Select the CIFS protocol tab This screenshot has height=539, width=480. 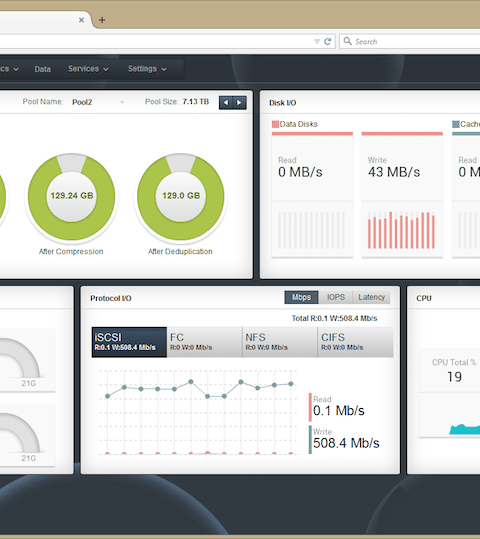click(x=356, y=342)
